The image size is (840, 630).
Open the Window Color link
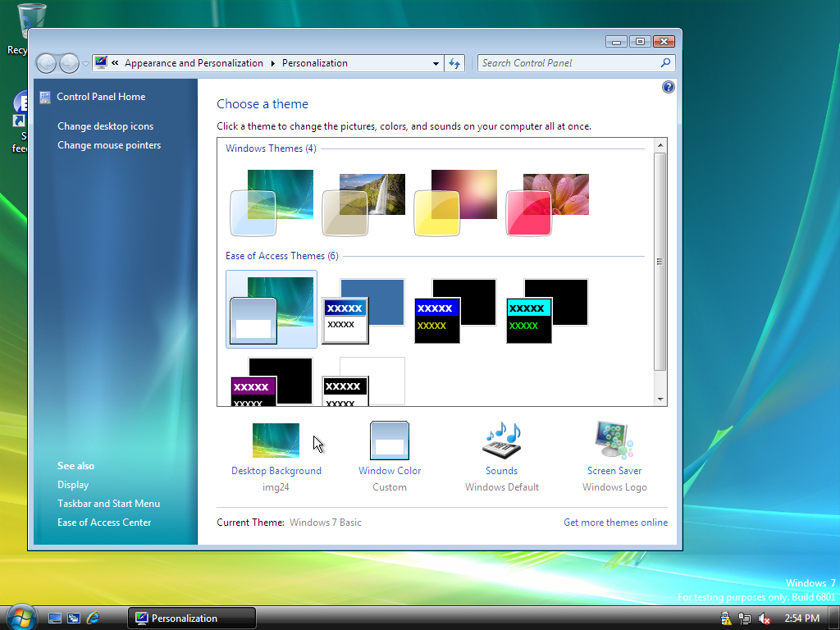click(x=390, y=470)
